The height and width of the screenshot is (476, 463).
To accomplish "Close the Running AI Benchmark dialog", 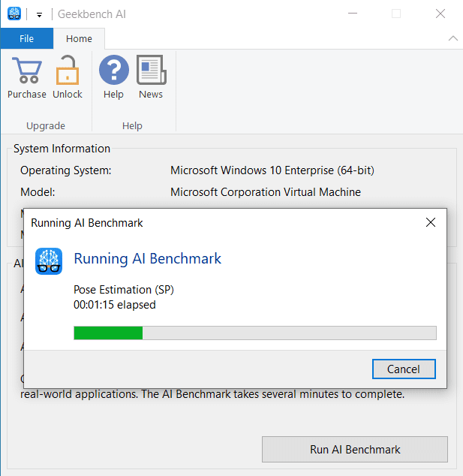I will (431, 222).
